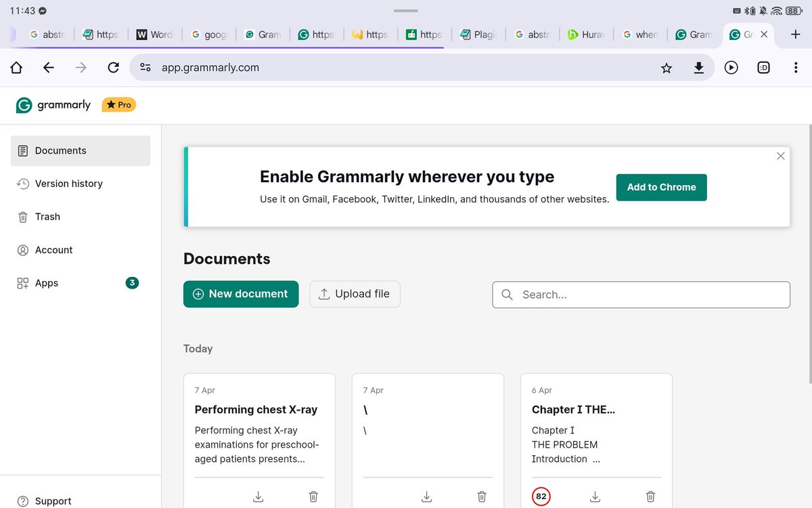This screenshot has width=812, height=508.
Task: Click the magnifier icon in search box
Action: pos(507,295)
